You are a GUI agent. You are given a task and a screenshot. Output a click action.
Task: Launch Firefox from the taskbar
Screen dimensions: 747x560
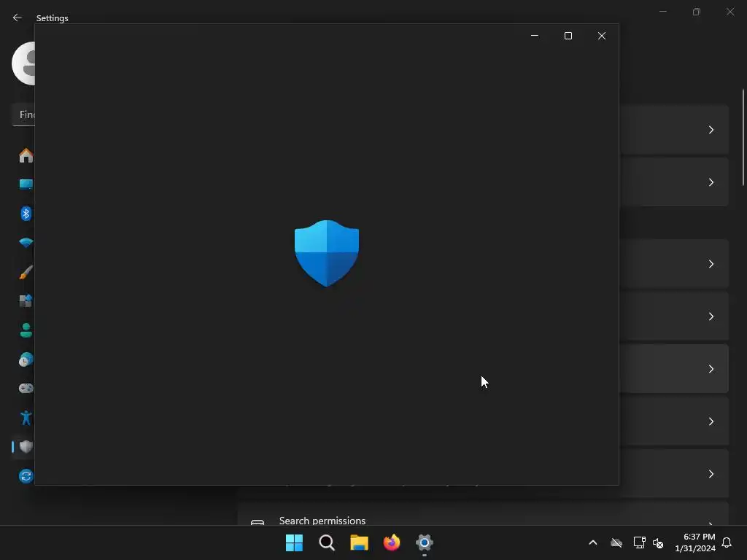click(x=392, y=542)
